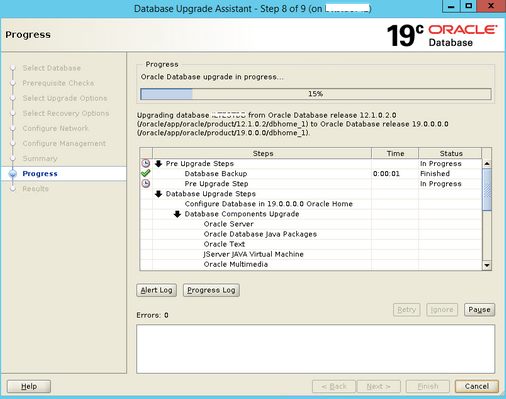Click the greyed Next button
The height and width of the screenshot is (399, 506).
tap(378, 386)
